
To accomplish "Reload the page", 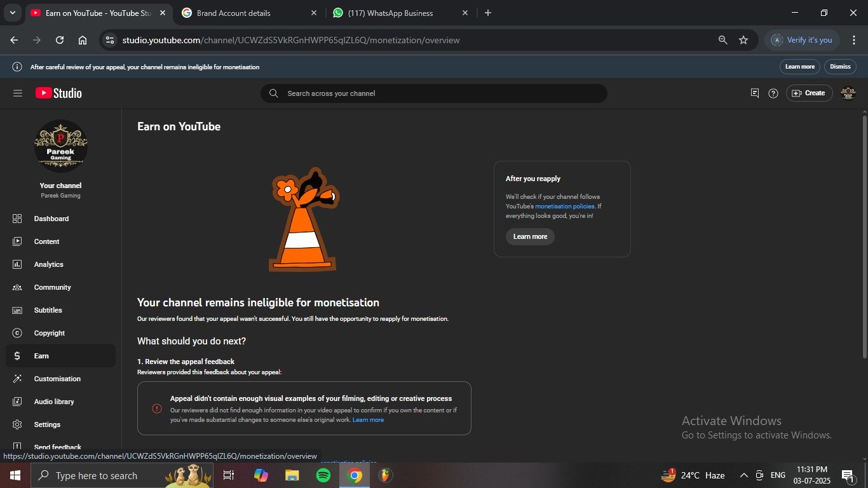I will (60, 40).
